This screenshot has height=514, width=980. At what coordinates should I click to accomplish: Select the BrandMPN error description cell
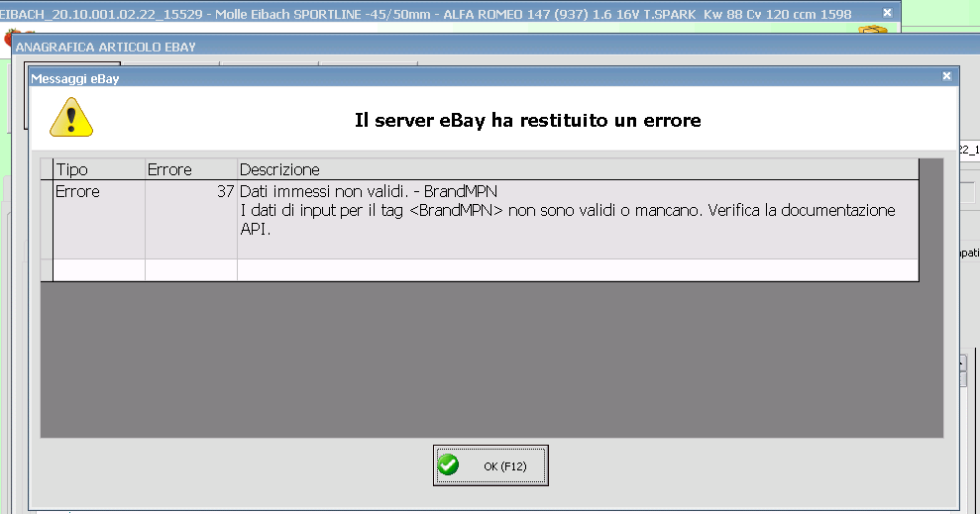coord(578,219)
